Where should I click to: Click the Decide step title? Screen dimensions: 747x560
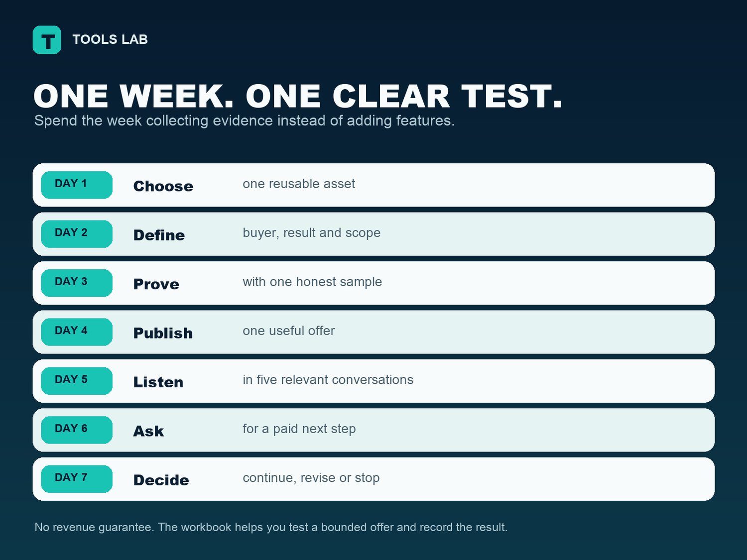161,480
